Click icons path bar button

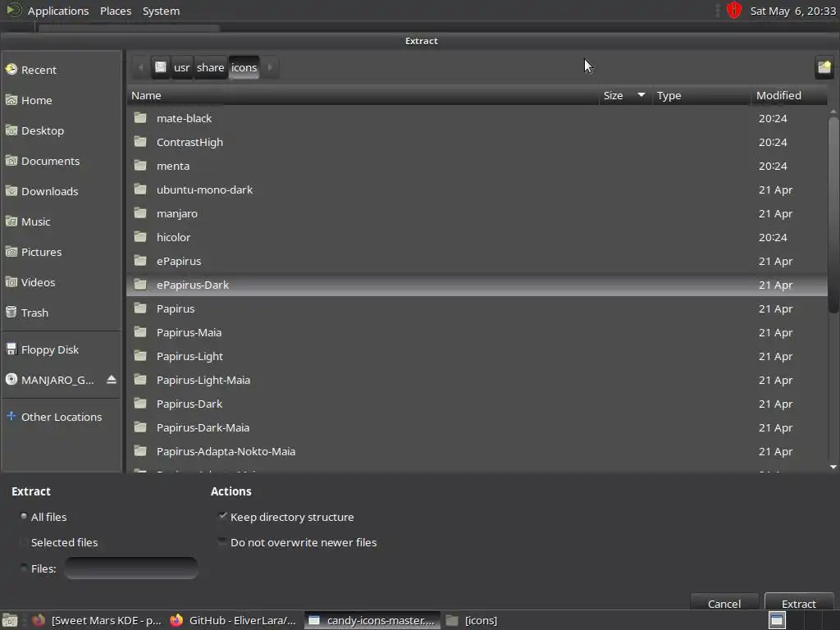(244, 67)
